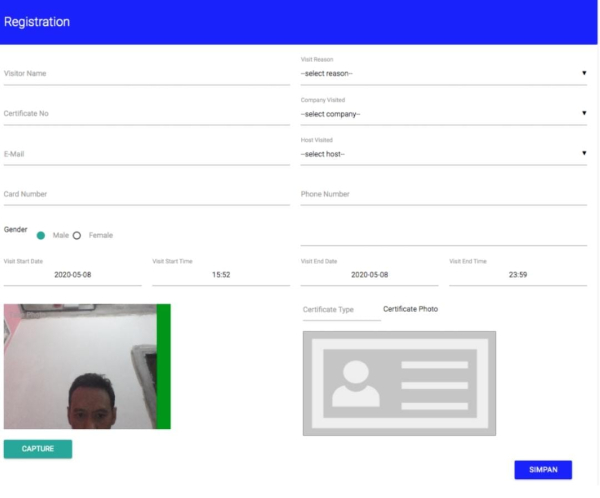Screen dimensions: 600x498
Task: Click the Phone Number field
Action: pyautogui.click(x=443, y=194)
